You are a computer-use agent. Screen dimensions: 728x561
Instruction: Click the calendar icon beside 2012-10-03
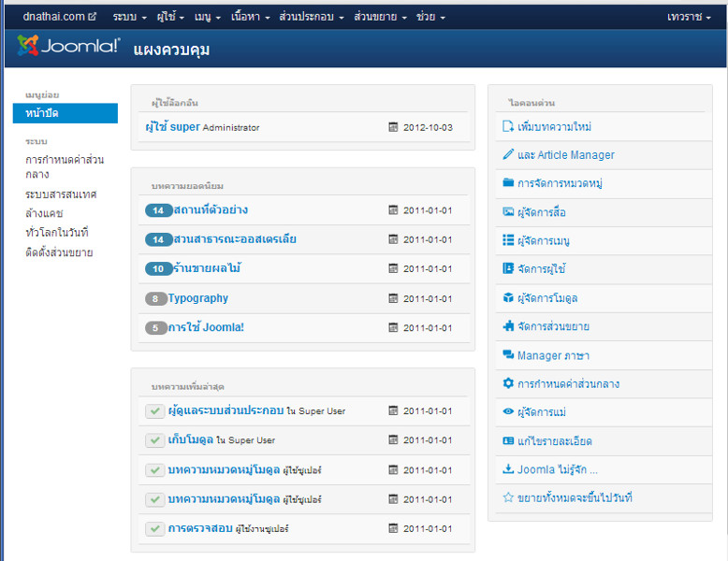[393, 127]
